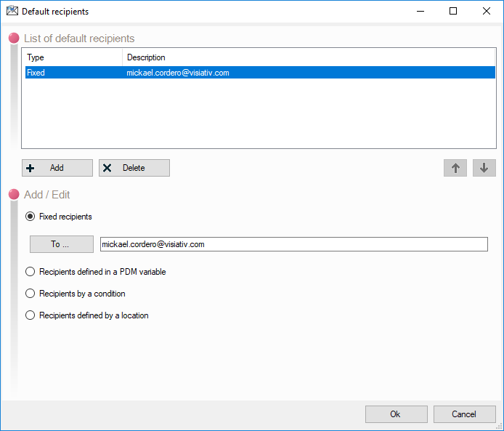Maximize the Default recipients window
Image resolution: width=504 pixels, height=431 pixels.
[453, 12]
